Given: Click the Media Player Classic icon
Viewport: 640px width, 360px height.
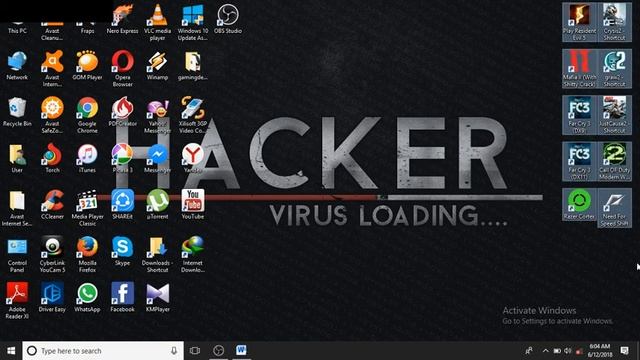Looking at the screenshot, I should pos(87,208).
